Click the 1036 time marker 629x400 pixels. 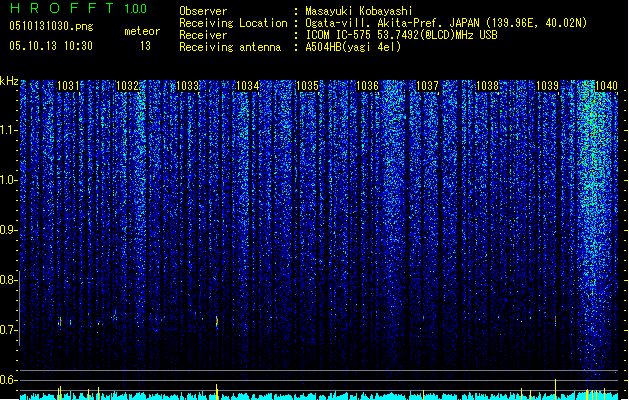pyautogui.click(x=367, y=85)
